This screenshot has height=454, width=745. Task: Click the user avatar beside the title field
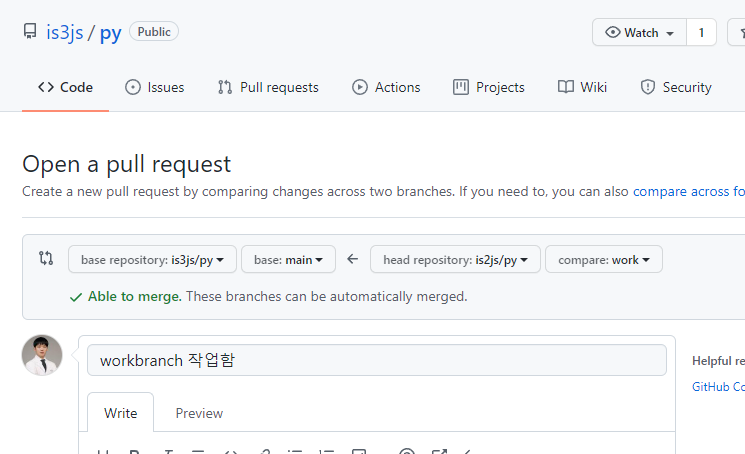coord(42,355)
